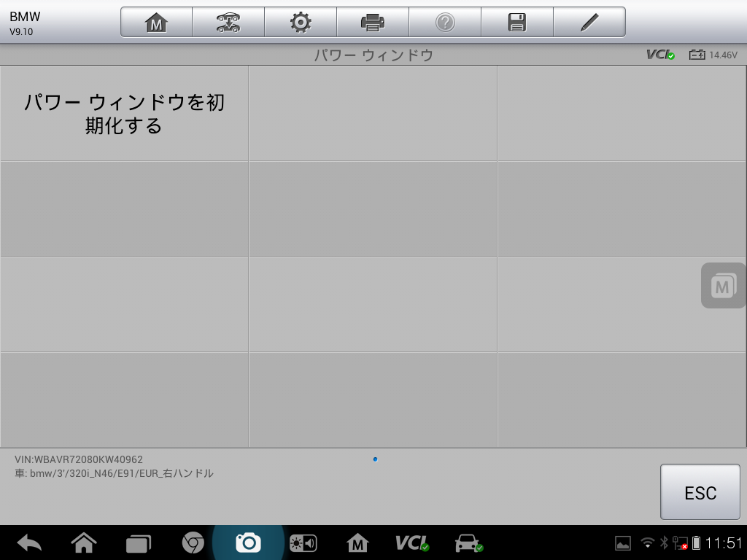
Task: Take a screenshot with the camera icon
Action: point(248,542)
